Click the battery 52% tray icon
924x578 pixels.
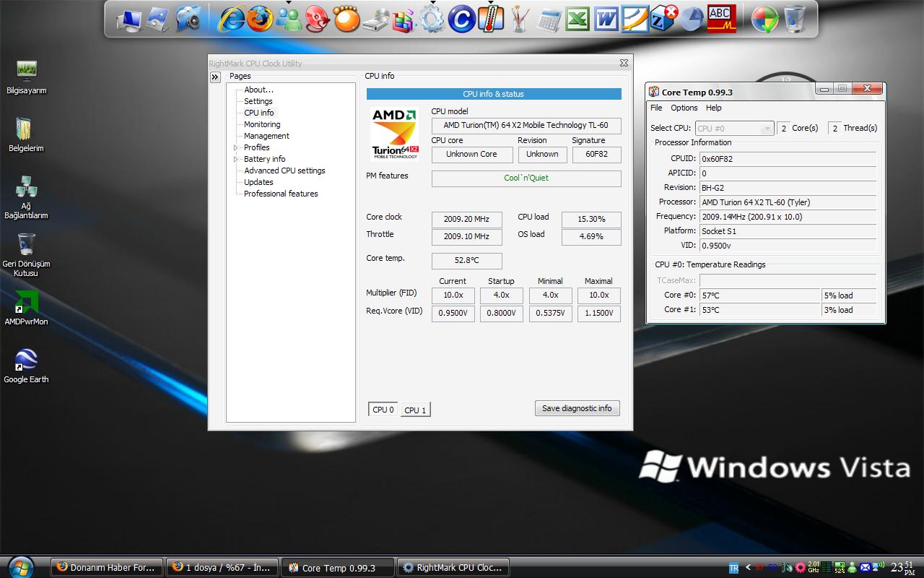click(840, 568)
